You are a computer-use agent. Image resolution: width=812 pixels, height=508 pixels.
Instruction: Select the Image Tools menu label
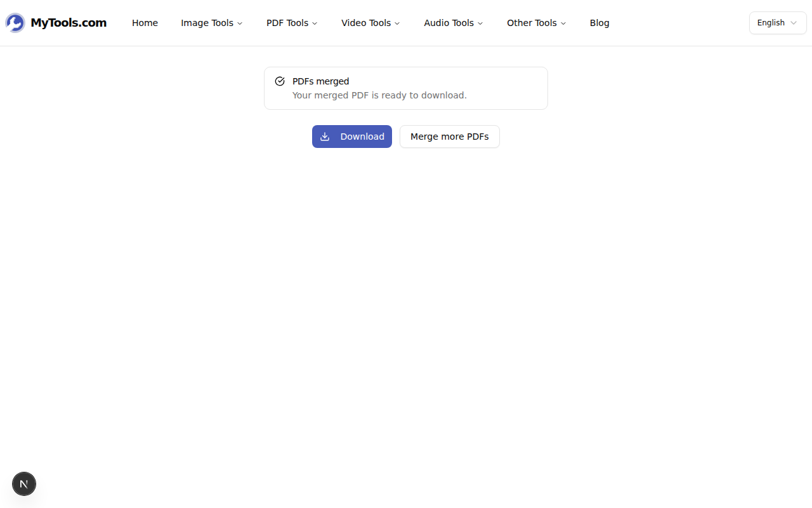tap(207, 23)
